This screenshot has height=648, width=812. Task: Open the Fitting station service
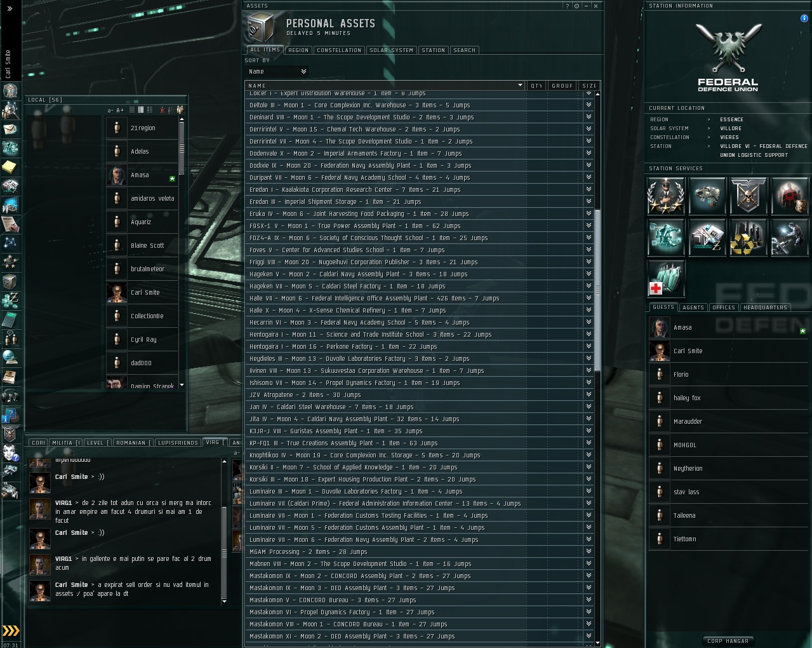(707, 196)
